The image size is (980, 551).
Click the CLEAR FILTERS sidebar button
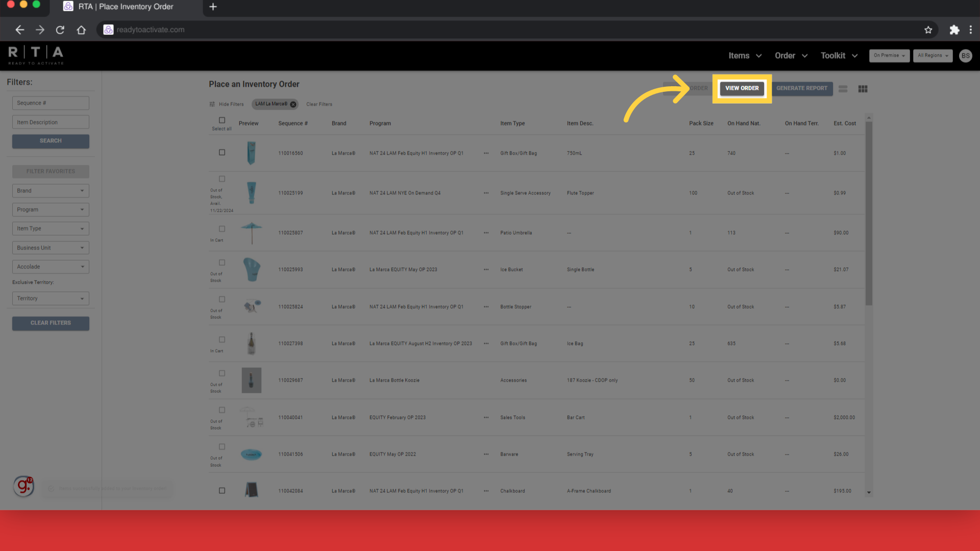point(51,323)
